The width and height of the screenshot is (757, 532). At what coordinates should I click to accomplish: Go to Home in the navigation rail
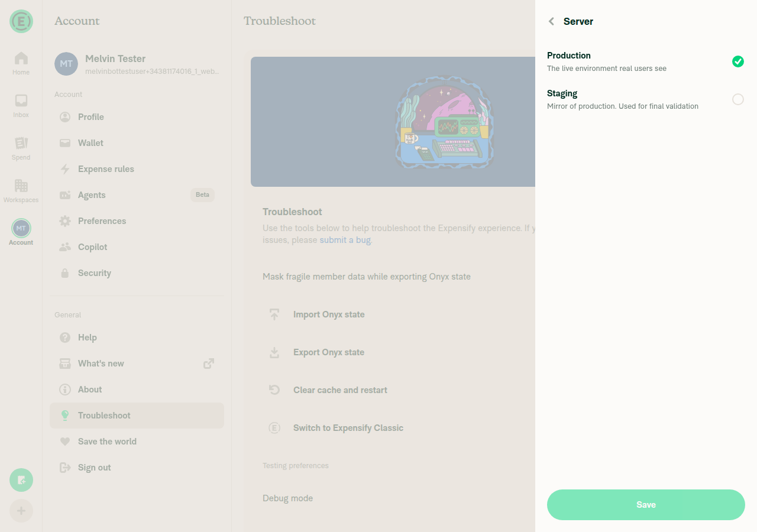(21, 63)
